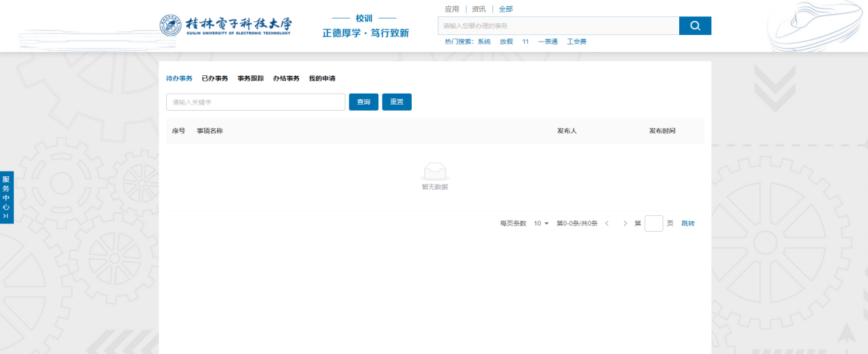
Task: Open the 每页条数 page size dropdown
Action: (541, 223)
